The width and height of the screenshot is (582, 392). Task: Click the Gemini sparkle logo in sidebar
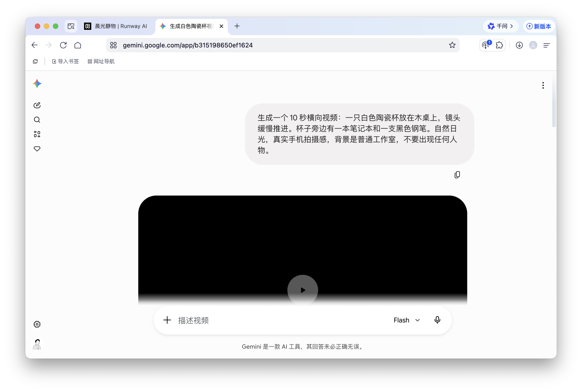coord(37,84)
